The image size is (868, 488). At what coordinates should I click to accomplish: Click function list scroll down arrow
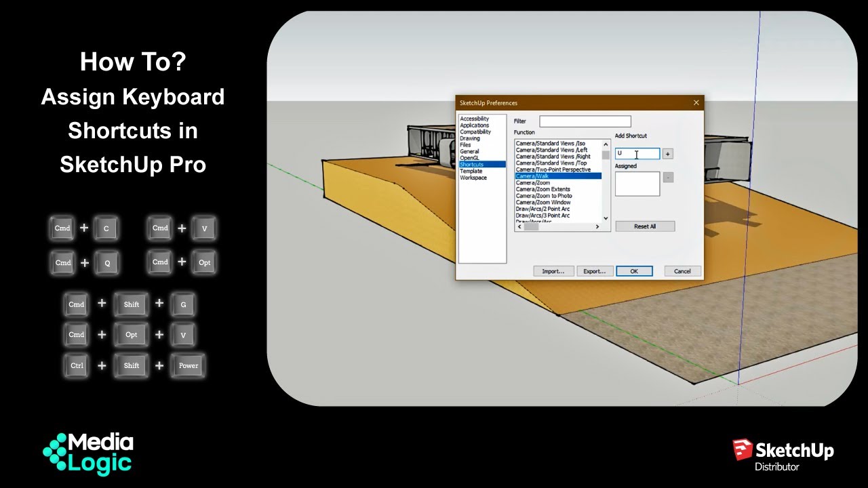click(606, 218)
